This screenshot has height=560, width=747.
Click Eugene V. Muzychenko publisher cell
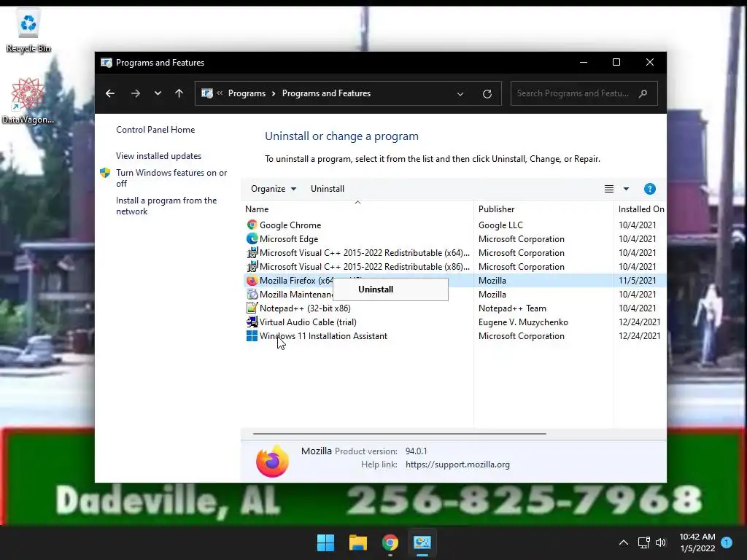(x=523, y=322)
